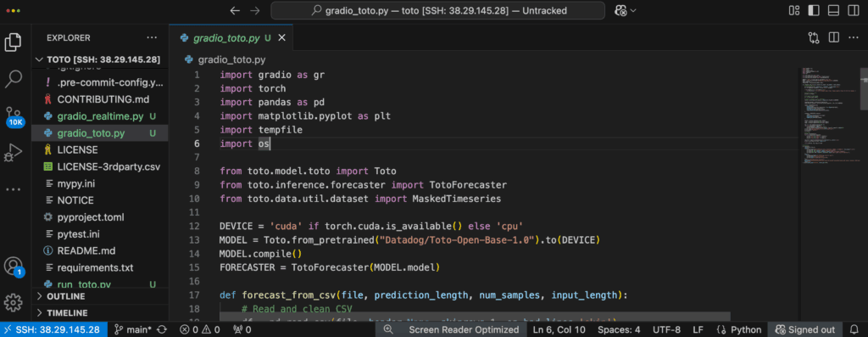Image resolution: width=868 pixels, height=337 pixels.
Task: Open the Search view icon
Action: 14,79
